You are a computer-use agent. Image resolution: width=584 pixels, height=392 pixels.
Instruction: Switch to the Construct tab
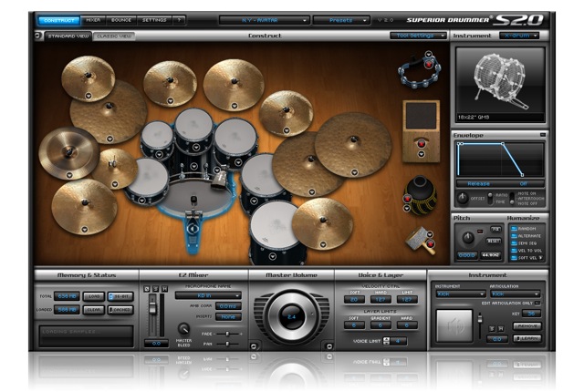click(58, 20)
